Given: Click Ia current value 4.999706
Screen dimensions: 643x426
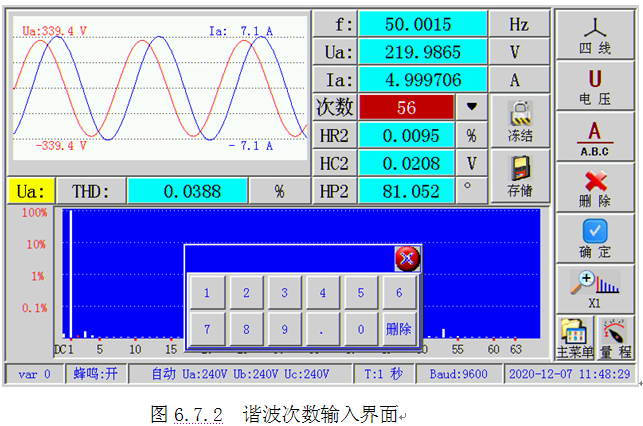Looking at the screenshot, I should click(423, 80).
